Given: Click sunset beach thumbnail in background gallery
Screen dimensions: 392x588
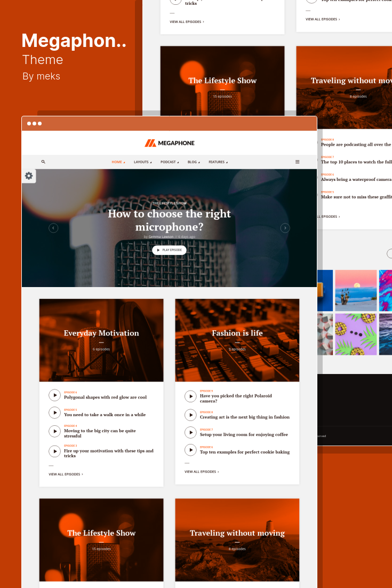Looking at the screenshot, I should pos(356,291).
